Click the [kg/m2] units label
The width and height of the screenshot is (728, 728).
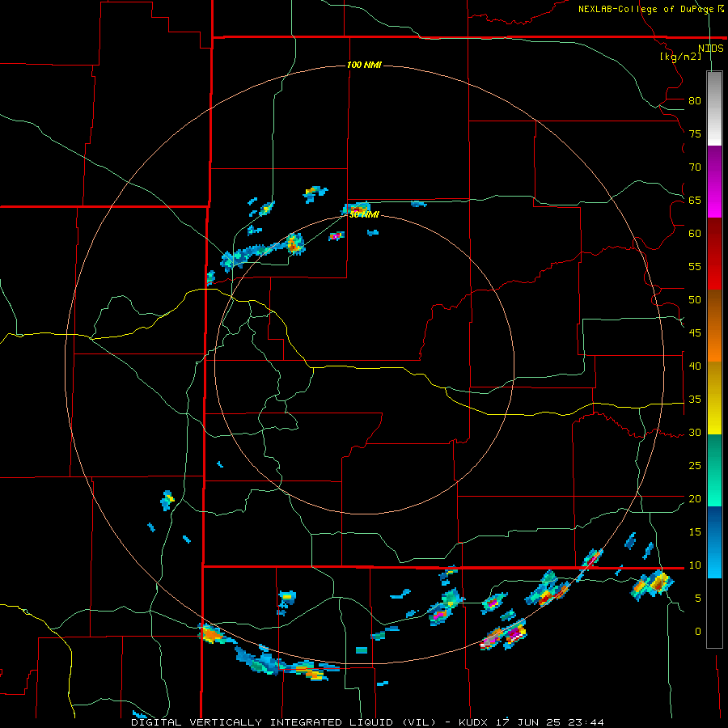coord(681,57)
